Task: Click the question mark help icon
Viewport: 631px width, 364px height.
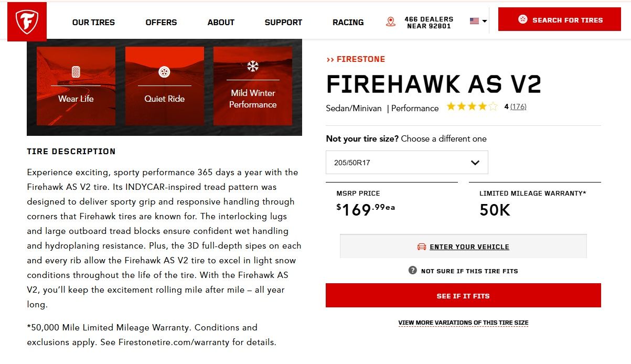Action: (413, 271)
